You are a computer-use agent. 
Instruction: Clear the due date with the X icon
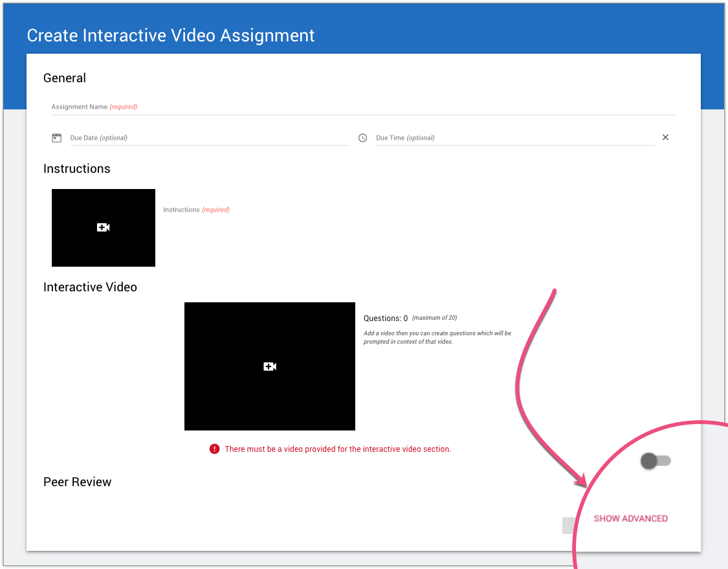[665, 137]
